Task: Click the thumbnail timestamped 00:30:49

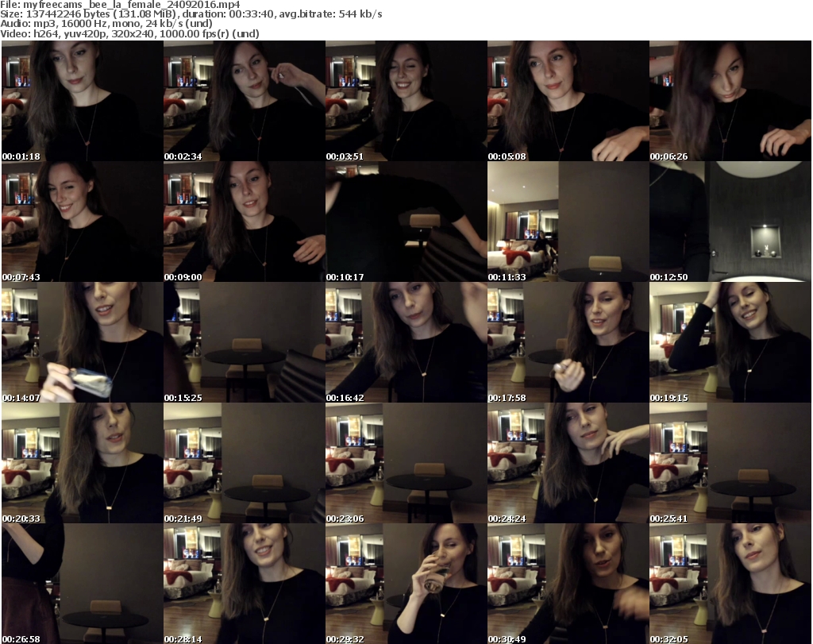Action: click(x=568, y=584)
